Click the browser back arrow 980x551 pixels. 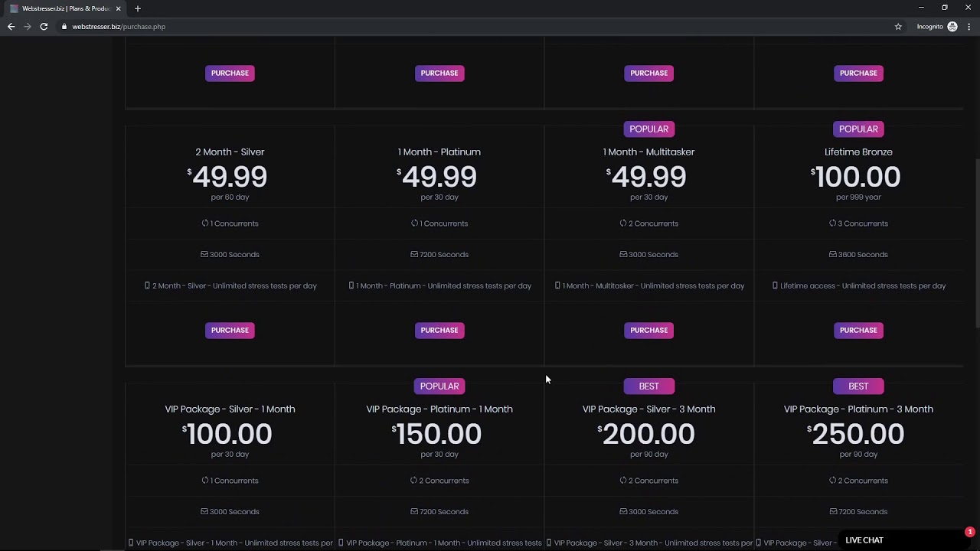[x=11, y=27]
